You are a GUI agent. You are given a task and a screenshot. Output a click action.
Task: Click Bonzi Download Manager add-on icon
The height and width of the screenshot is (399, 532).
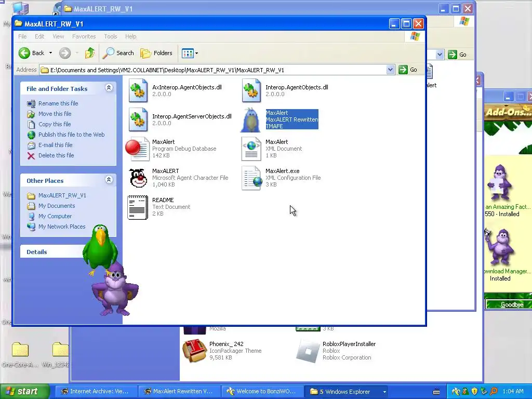(500, 247)
